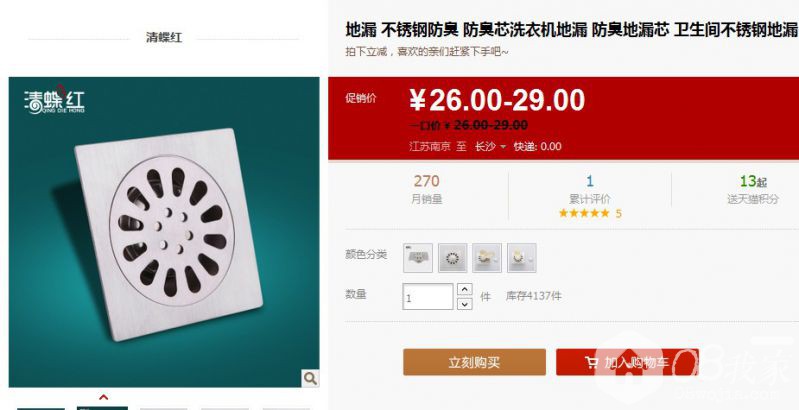Click the shopping cart icon in 加入购物车
Viewport: 799px width, 410px height.
tap(591, 362)
